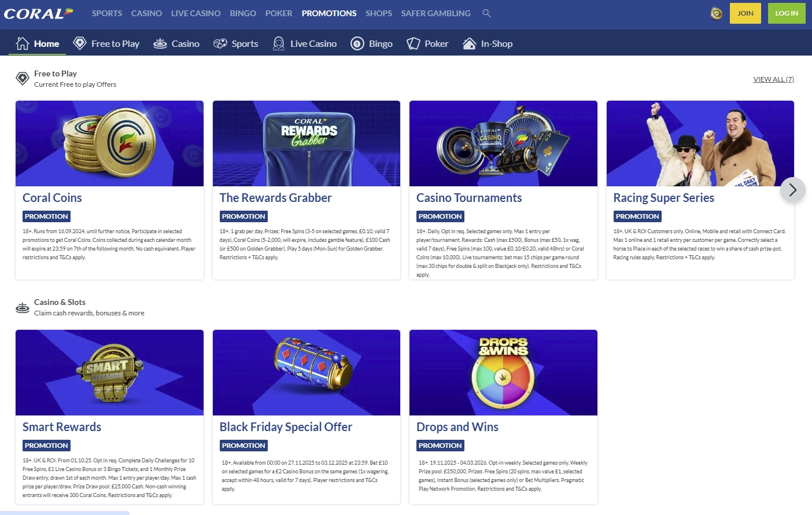Select the Home icon in the promotions navigation
This screenshot has height=515, width=812.
(x=22, y=42)
